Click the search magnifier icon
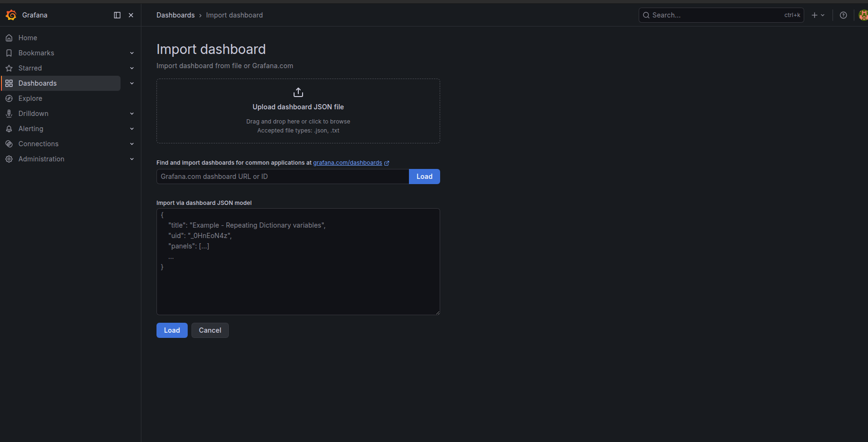Screen dimensions: 868x442 [x=646, y=15]
